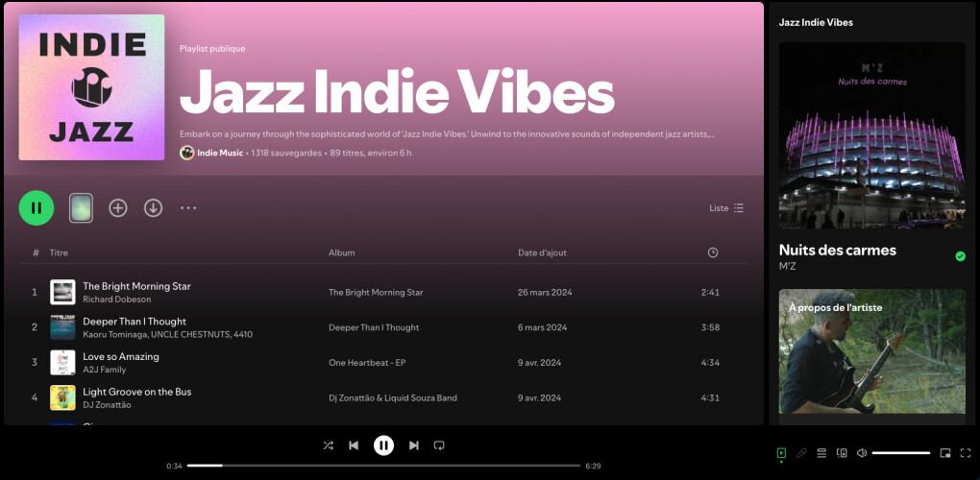Click the 0:34 elapsed time label
The image size is (980, 480).
pos(174,467)
